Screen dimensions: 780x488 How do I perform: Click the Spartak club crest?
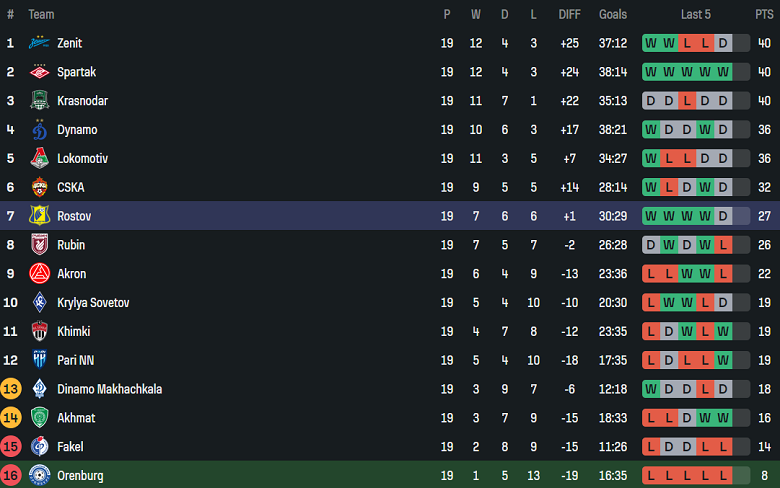coord(40,72)
